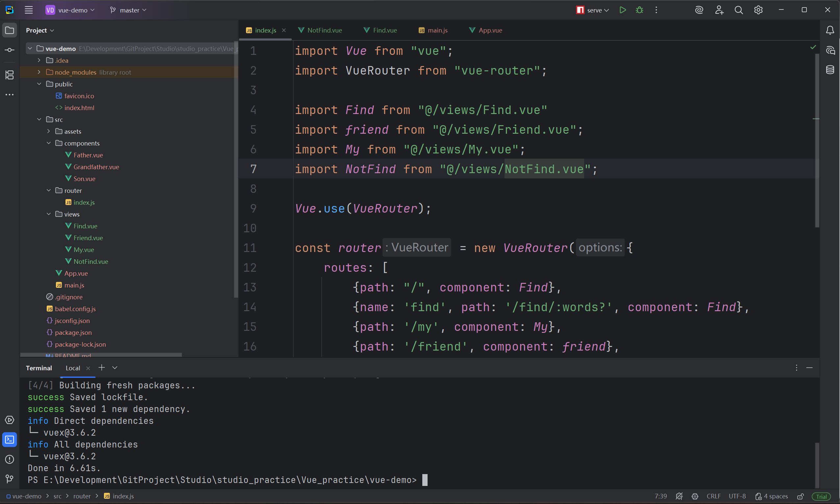Viewport: 840px width, 504px height.
Task: Open the Problems tool window
Action: 10,459
